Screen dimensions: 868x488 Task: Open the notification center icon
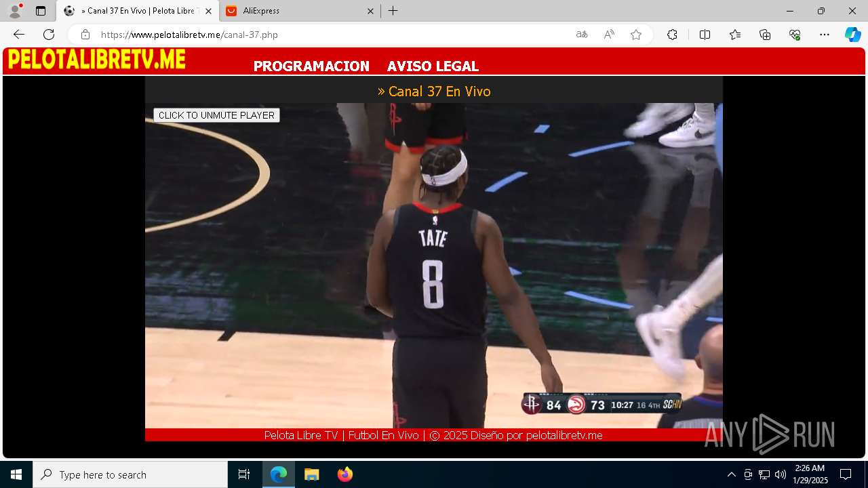tap(846, 474)
